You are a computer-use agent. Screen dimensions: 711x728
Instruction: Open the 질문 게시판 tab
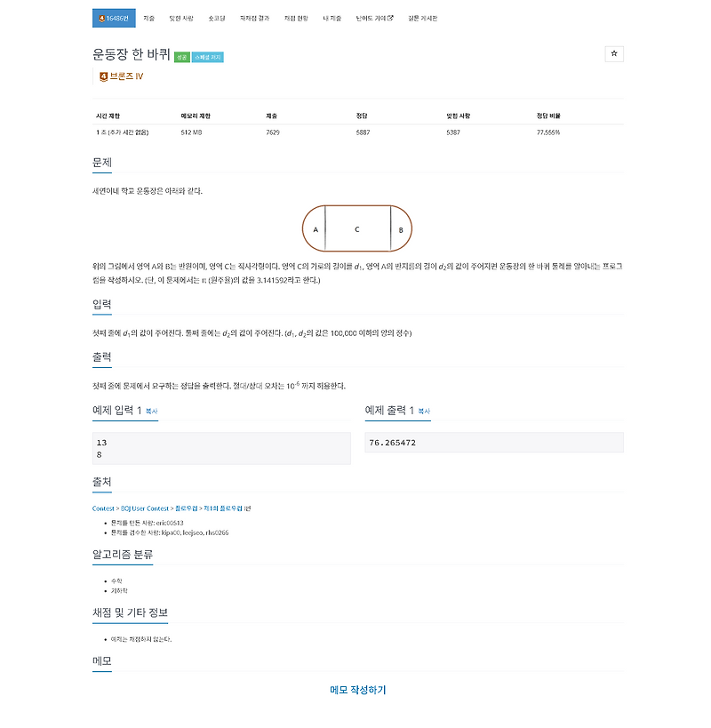(x=422, y=18)
